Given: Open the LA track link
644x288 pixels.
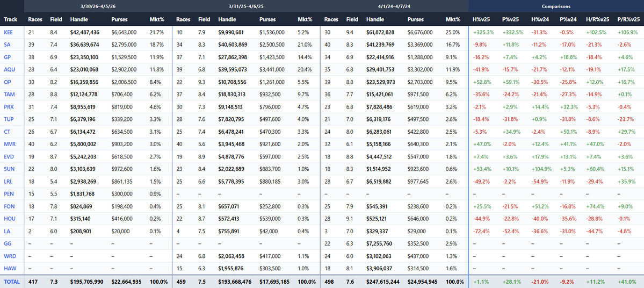Looking at the screenshot, I should tap(6, 231).
